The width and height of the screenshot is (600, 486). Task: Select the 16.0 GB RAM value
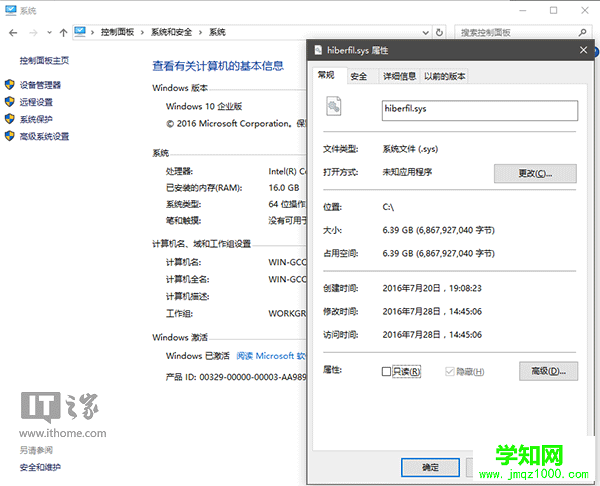(x=284, y=188)
